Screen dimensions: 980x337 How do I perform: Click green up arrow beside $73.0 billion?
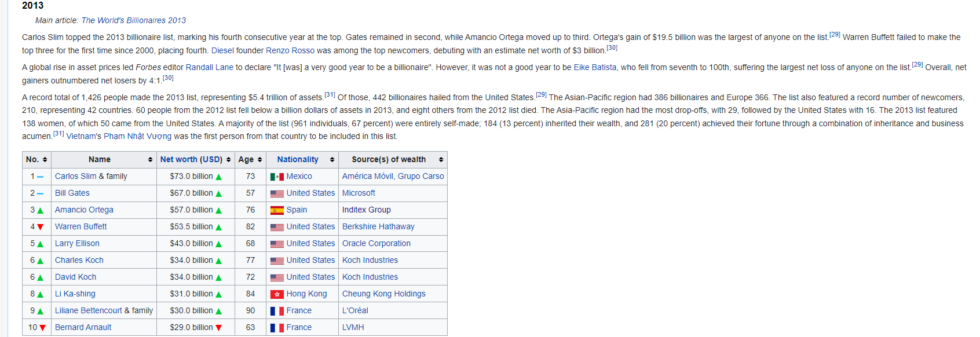[219, 177]
